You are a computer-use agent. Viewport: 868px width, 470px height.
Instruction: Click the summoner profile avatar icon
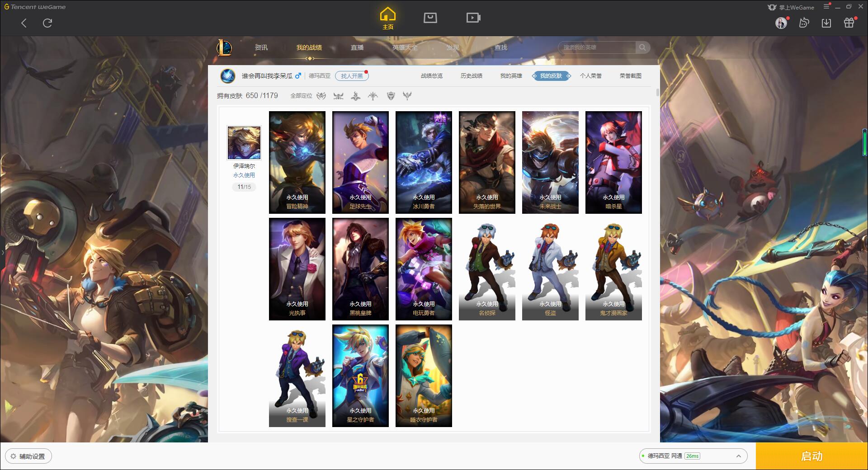coord(228,76)
